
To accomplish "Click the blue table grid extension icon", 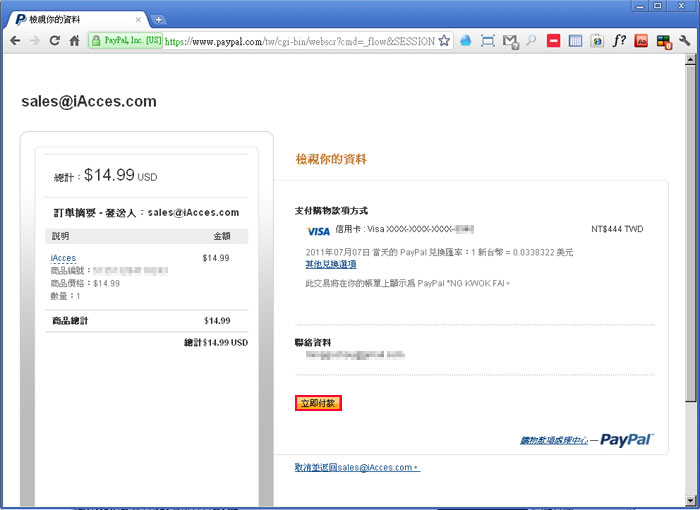I will pyautogui.click(x=575, y=41).
